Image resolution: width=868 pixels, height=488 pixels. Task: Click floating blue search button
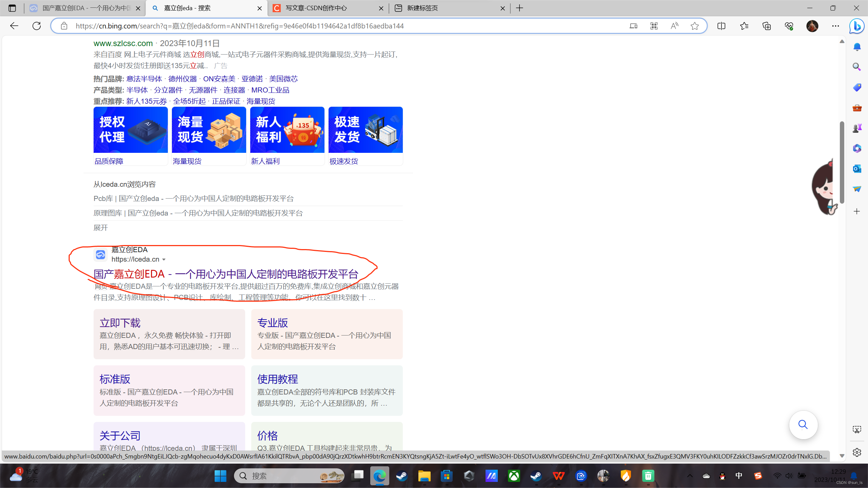click(803, 425)
